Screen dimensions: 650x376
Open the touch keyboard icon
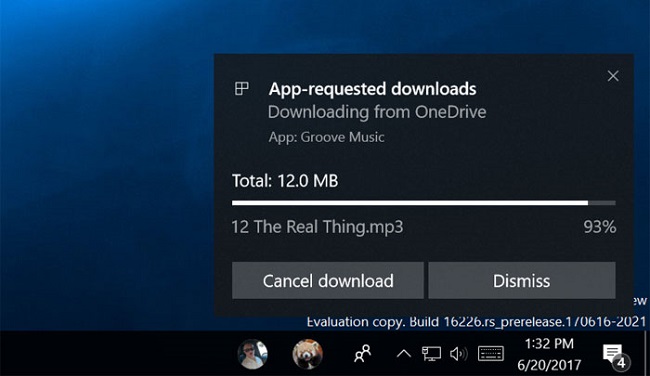(x=491, y=354)
